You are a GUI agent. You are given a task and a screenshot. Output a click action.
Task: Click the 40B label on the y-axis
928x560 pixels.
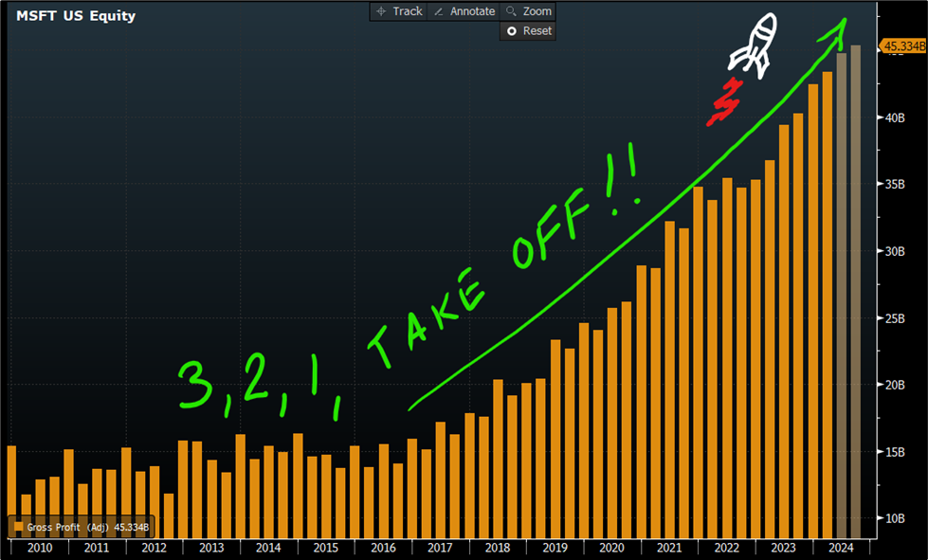pyautogui.click(x=896, y=117)
